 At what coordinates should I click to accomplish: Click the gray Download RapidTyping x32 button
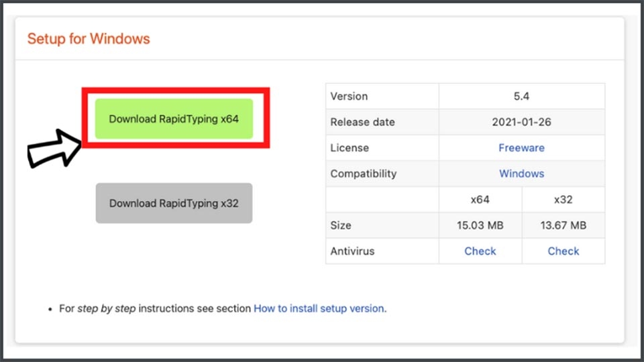[174, 203]
